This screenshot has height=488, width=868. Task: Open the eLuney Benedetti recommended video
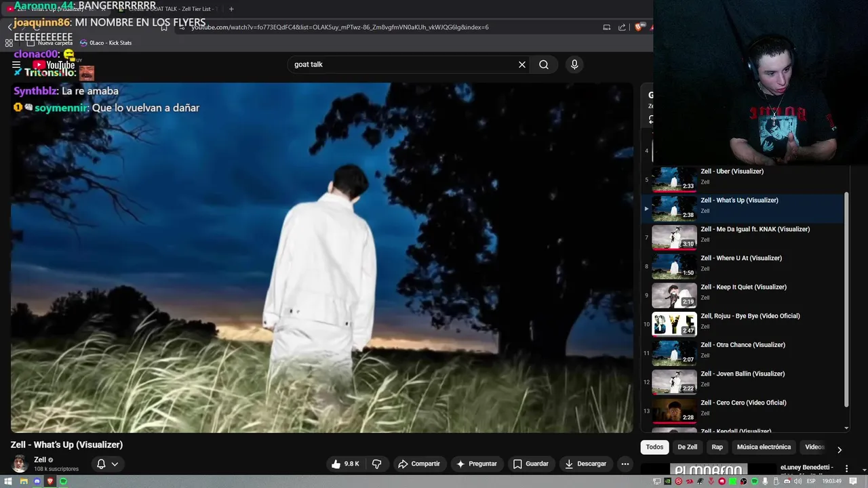click(x=807, y=468)
